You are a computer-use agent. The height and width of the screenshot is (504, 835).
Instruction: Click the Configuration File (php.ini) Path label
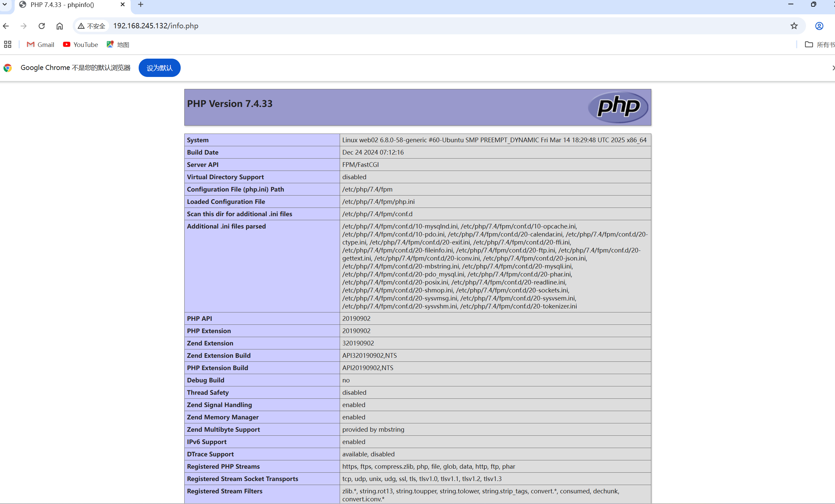click(x=235, y=189)
